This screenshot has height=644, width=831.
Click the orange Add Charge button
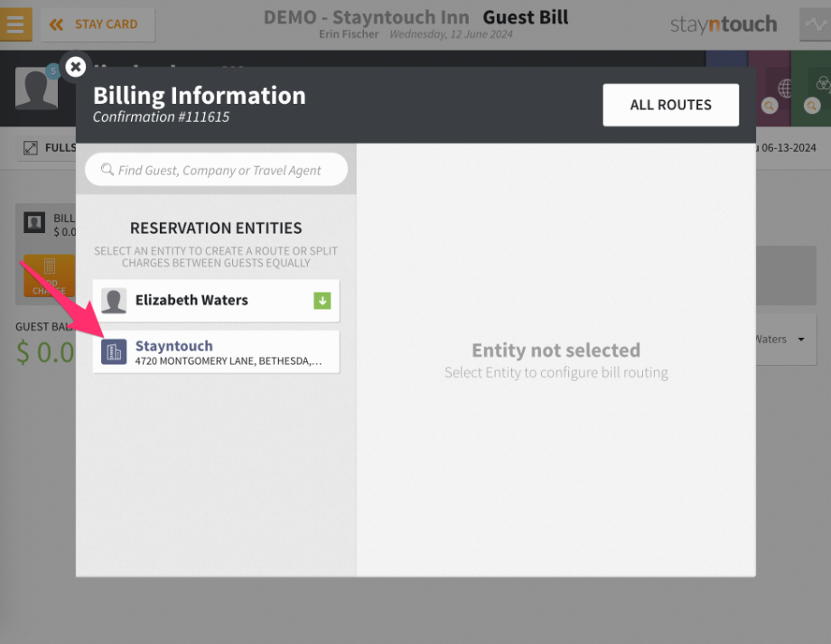(50, 276)
